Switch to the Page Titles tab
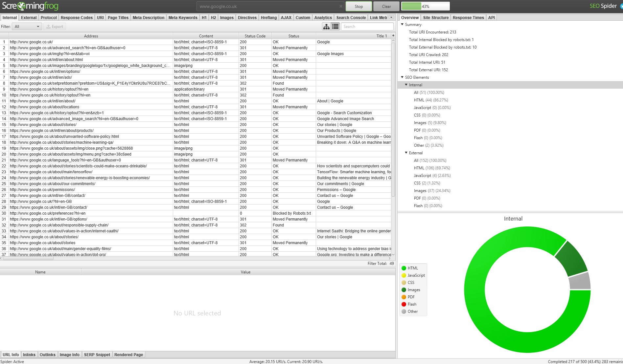 point(118,18)
